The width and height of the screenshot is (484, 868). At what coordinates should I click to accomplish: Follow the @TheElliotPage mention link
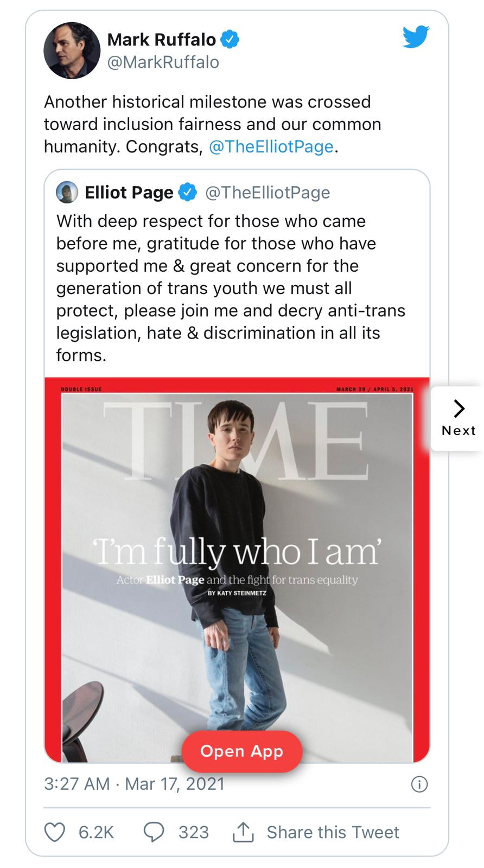[271, 146]
